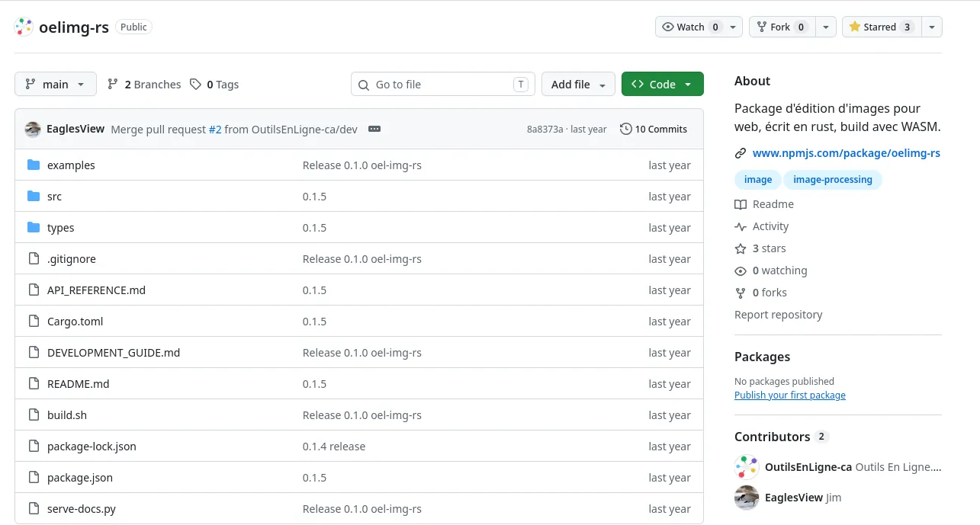
Task: Open the Add file dropdown
Action: (579, 84)
